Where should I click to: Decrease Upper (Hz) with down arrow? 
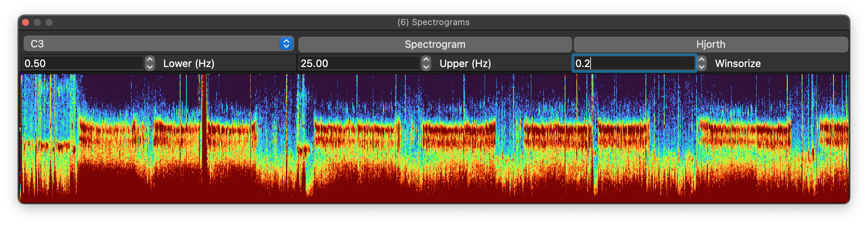pyautogui.click(x=426, y=67)
